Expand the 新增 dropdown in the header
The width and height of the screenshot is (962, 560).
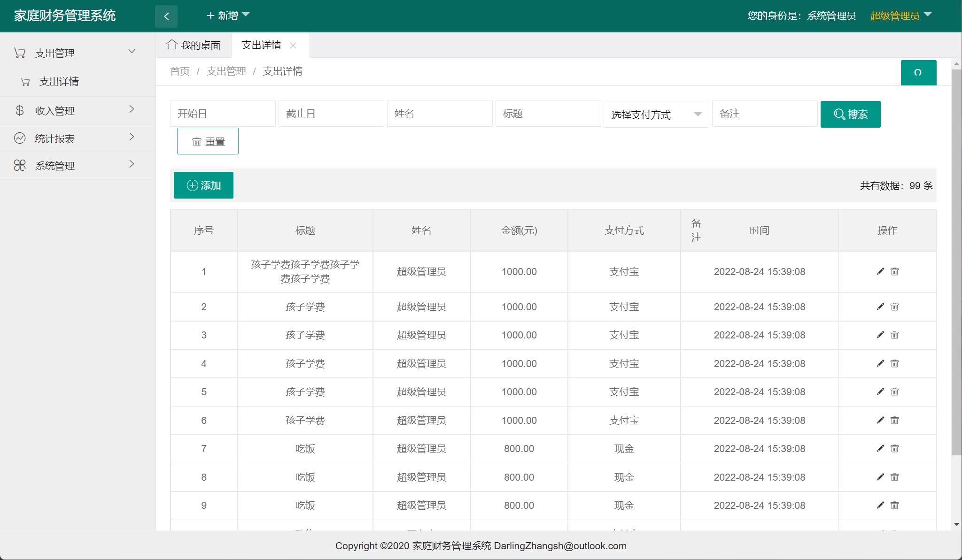228,15
